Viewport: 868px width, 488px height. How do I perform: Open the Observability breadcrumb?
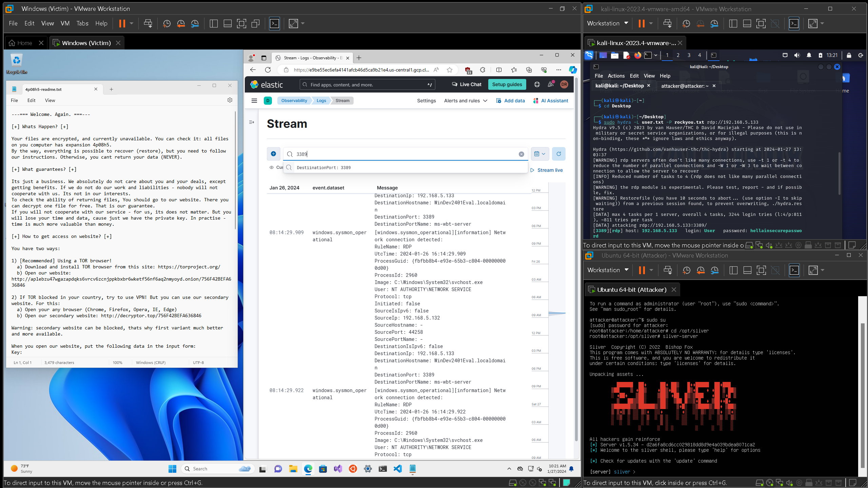pos(294,101)
